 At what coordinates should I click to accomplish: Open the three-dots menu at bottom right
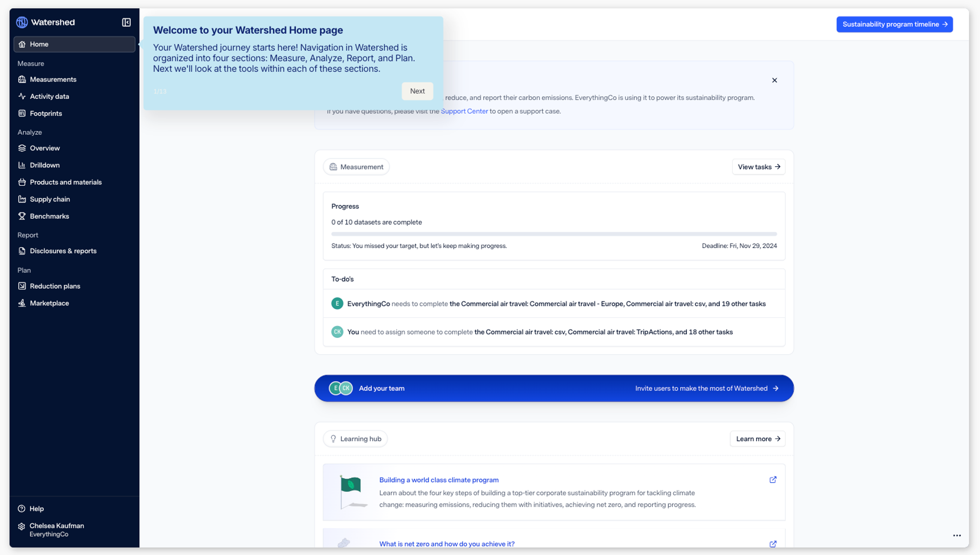(x=957, y=536)
